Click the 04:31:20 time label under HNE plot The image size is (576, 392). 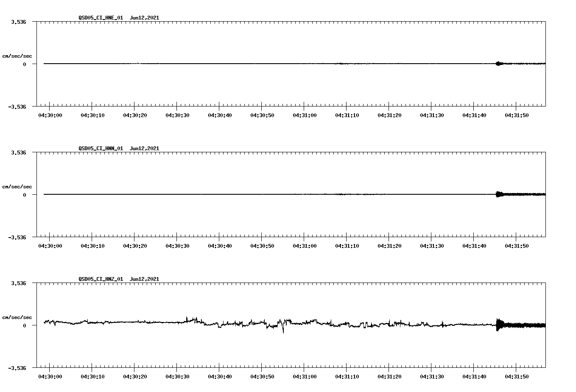click(389, 115)
